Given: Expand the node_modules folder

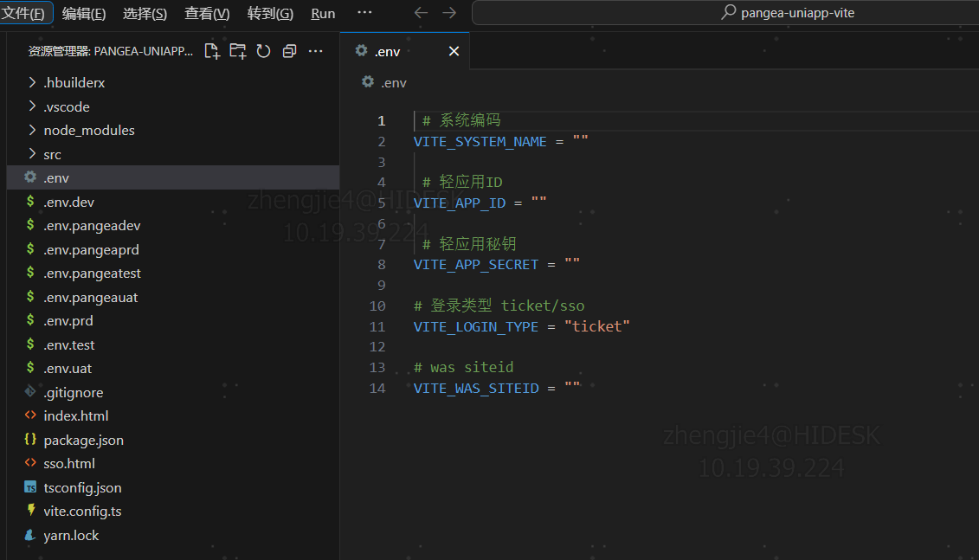Looking at the screenshot, I should [x=32, y=130].
